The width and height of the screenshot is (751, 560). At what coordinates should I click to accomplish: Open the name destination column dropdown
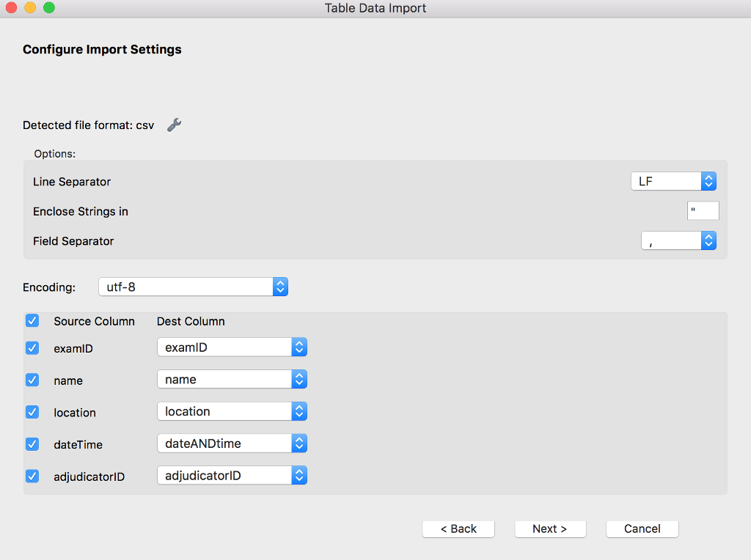(x=232, y=380)
